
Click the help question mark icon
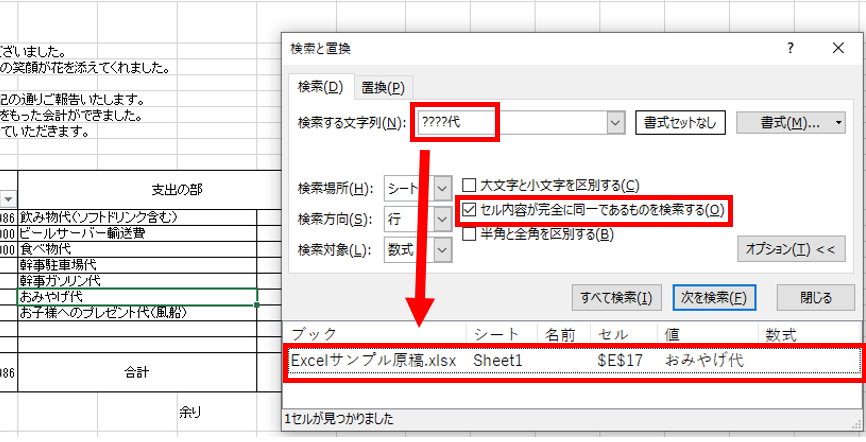(x=790, y=48)
